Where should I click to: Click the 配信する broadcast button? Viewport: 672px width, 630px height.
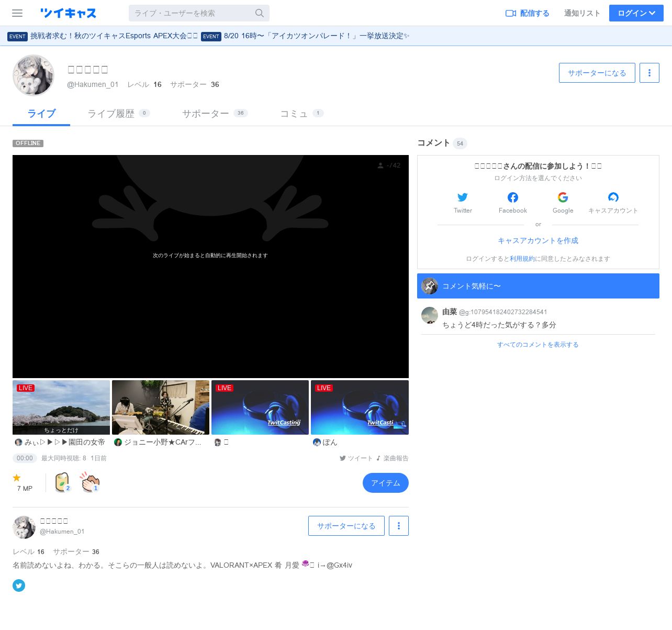[x=527, y=13]
